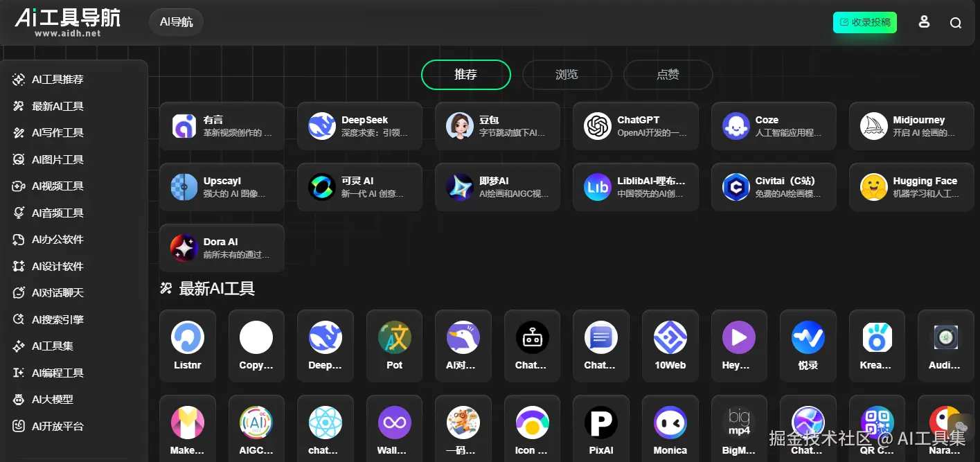
Task: Click the 最新AI工具 section heading
Action: pyautogui.click(x=217, y=289)
